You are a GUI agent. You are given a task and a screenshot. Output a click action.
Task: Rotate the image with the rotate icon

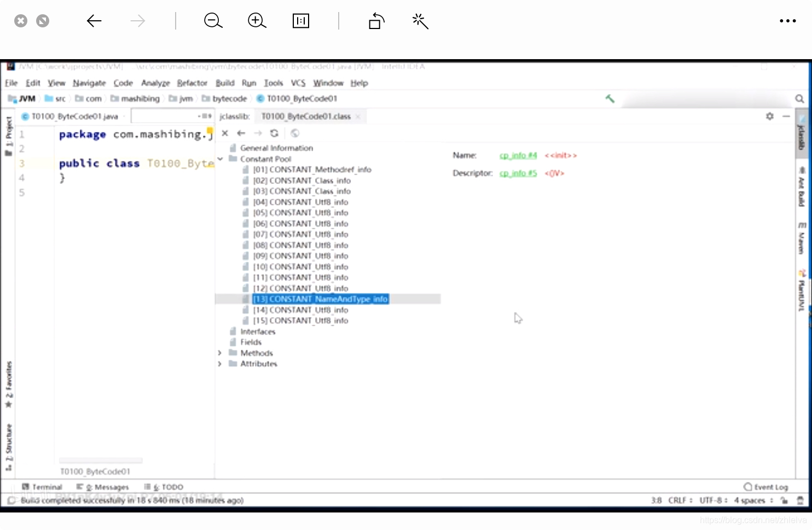(376, 21)
